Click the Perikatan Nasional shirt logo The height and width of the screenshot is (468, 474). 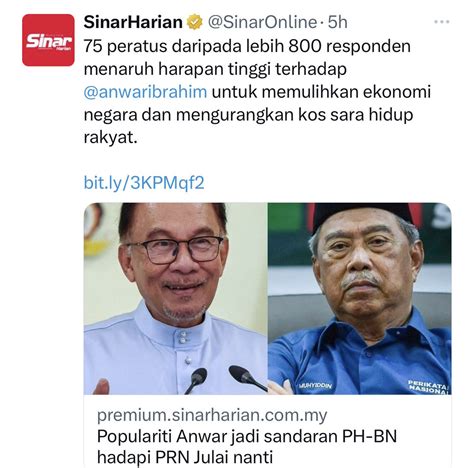pyautogui.click(x=429, y=387)
